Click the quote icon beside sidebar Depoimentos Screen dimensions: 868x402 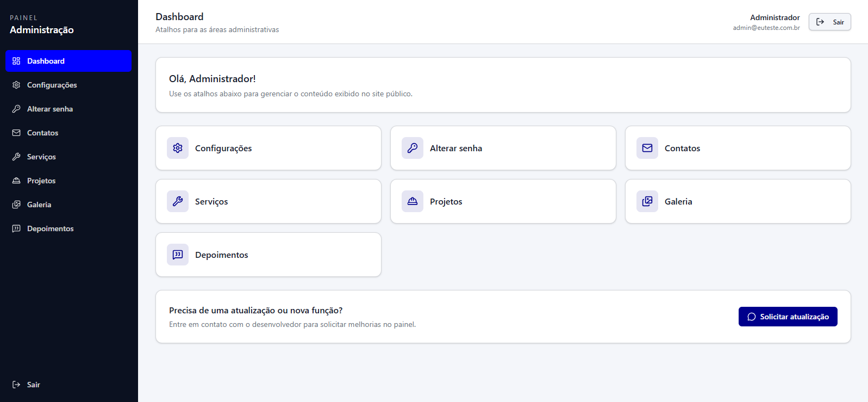(16, 228)
